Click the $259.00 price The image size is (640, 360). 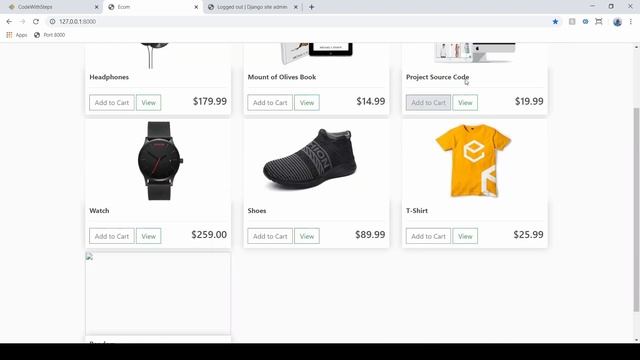pyautogui.click(x=209, y=235)
